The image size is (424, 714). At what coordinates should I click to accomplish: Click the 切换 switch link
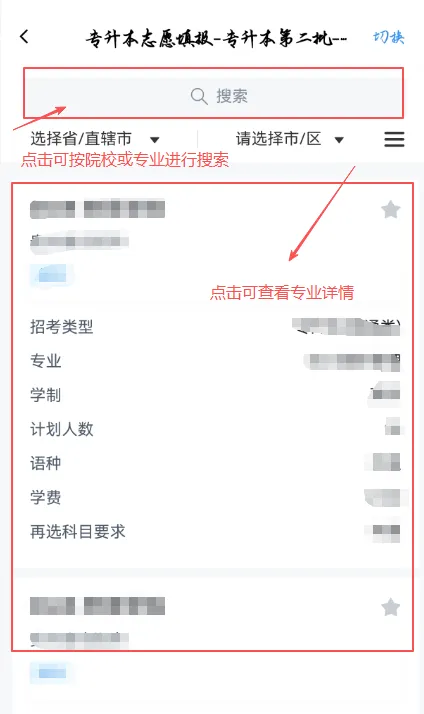tap(388, 37)
